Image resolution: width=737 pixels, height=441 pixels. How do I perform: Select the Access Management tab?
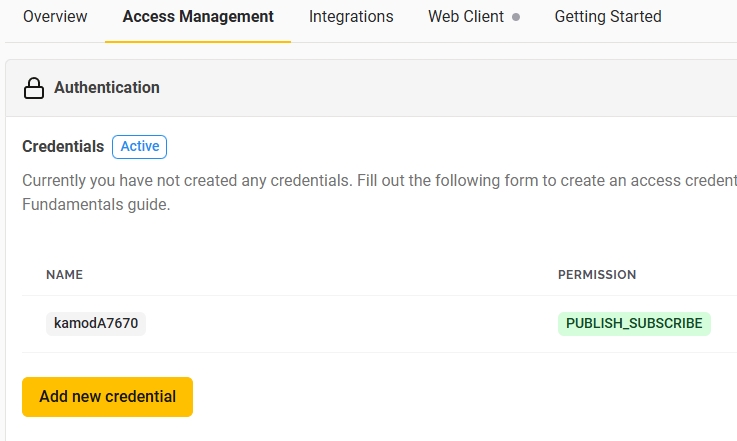tap(198, 17)
